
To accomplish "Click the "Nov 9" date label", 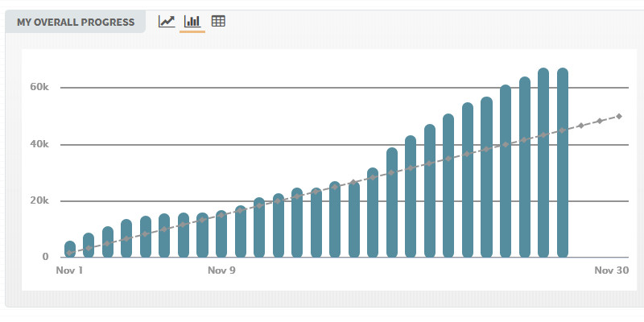I will pos(222,270).
